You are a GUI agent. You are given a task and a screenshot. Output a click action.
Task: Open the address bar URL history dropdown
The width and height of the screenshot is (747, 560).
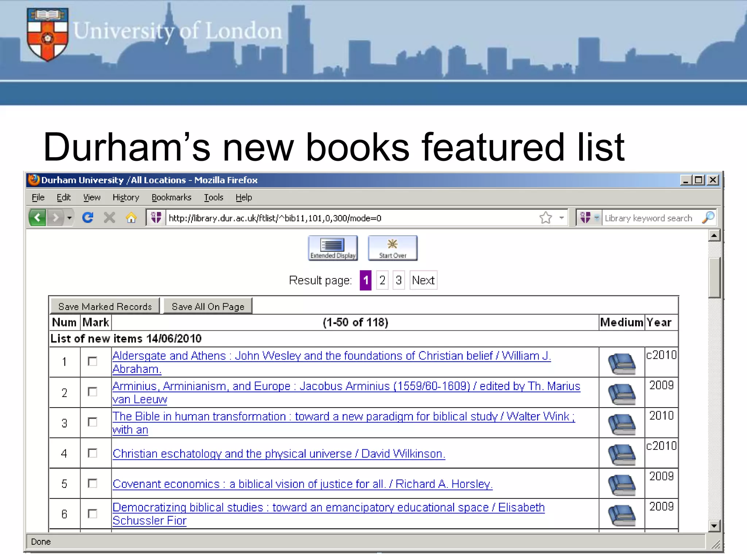[x=562, y=218]
